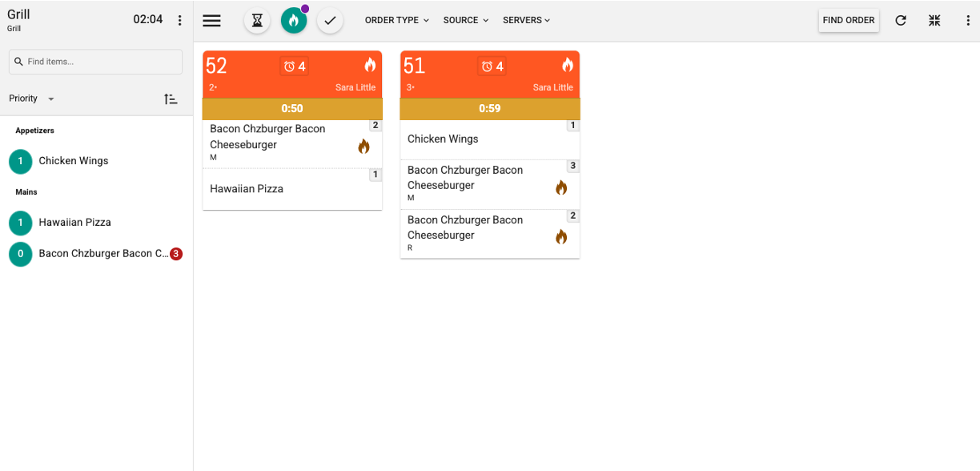Viewport: 980px width, 471px height.
Task: Open the Grill station options menu
Action: (x=179, y=20)
